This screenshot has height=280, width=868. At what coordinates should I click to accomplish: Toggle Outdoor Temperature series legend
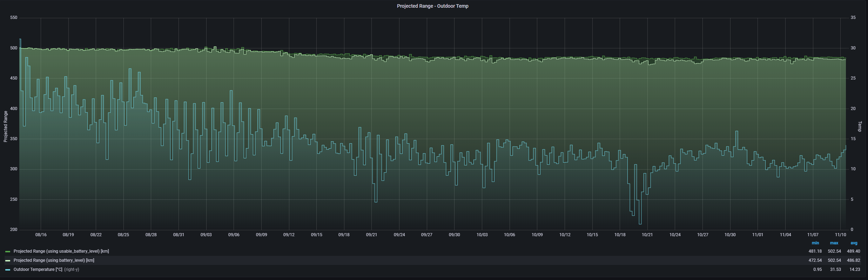(x=38, y=269)
